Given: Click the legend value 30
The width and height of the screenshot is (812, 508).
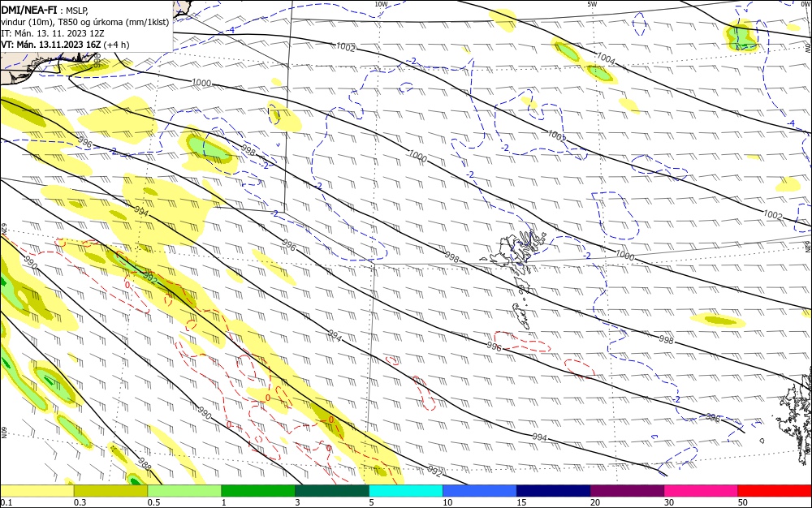Looking at the screenshot, I should tap(669, 502).
